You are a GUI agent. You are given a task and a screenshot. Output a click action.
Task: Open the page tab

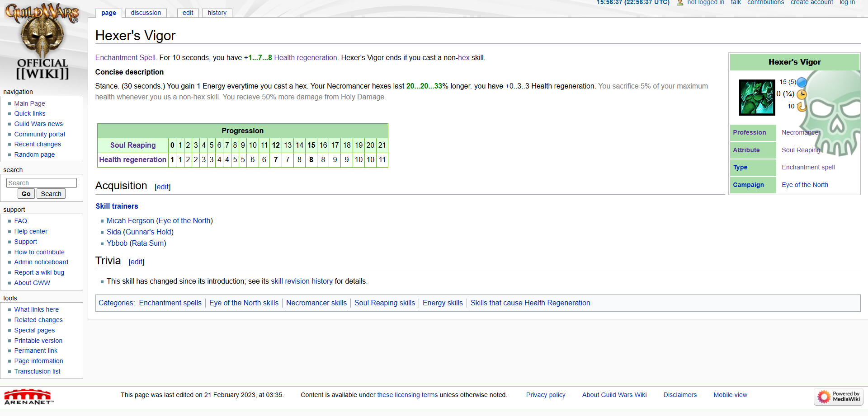[108, 13]
